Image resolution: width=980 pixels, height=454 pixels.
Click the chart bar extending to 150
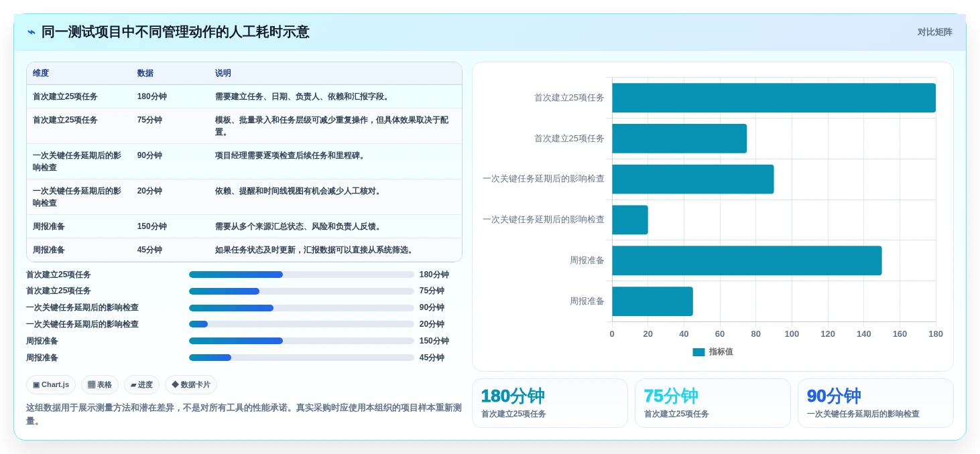747,260
